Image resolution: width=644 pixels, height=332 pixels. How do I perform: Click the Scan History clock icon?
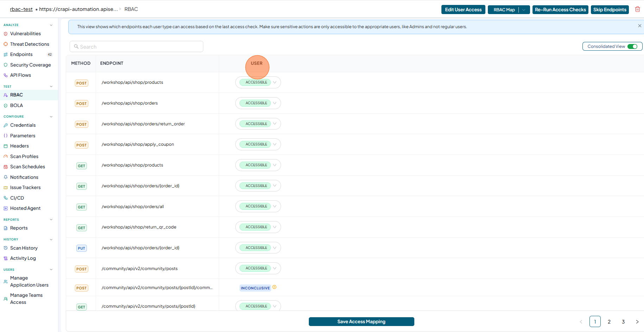coord(6,248)
